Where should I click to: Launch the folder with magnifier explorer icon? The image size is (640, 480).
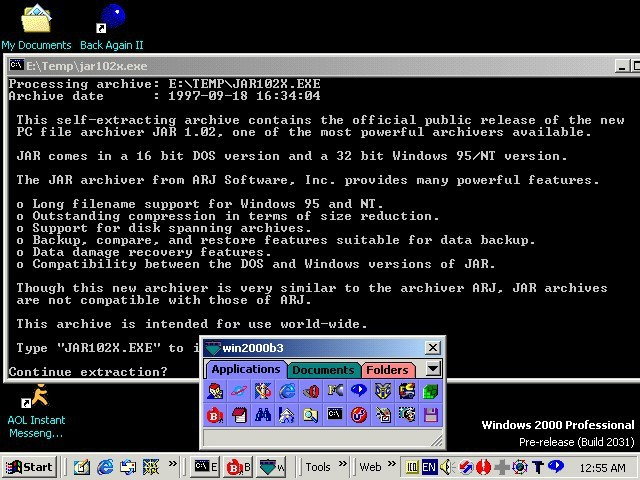tap(311, 415)
